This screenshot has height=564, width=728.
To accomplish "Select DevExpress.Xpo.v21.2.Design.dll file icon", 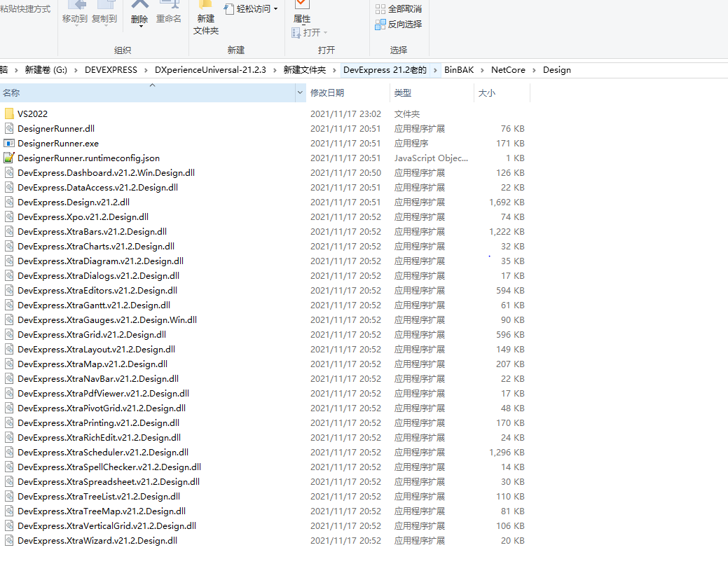I will pos(9,216).
